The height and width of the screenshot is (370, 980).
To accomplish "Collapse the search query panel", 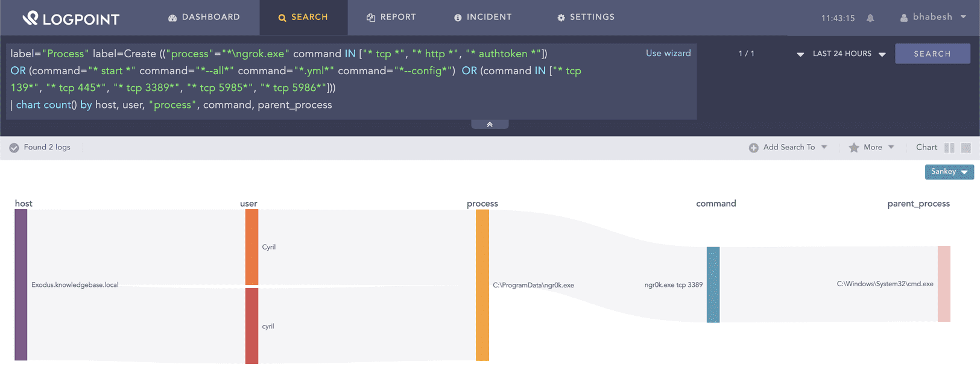I will tap(490, 124).
